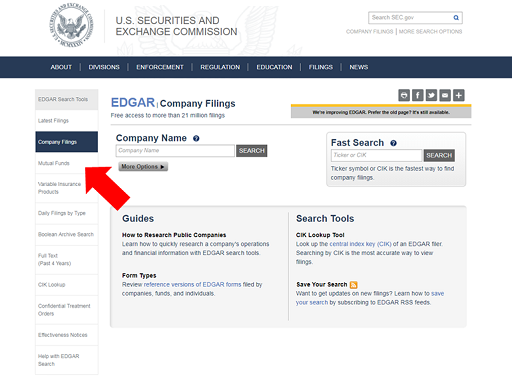512x380 pixels.
Task: Open reference versions of EDGAR forms link
Action: 192,284
